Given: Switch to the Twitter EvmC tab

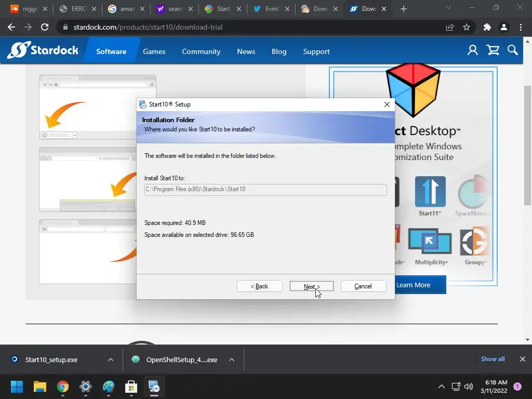Looking at the screenshot, I should 271,9.
